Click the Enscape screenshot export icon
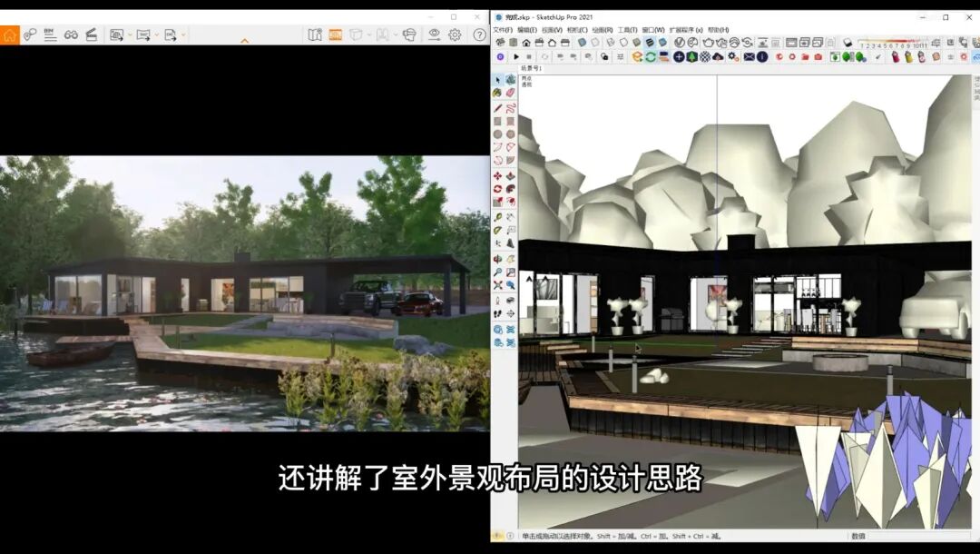Viewport: 980px width, 554px height. pyautogui.click(x=116, y=35)
